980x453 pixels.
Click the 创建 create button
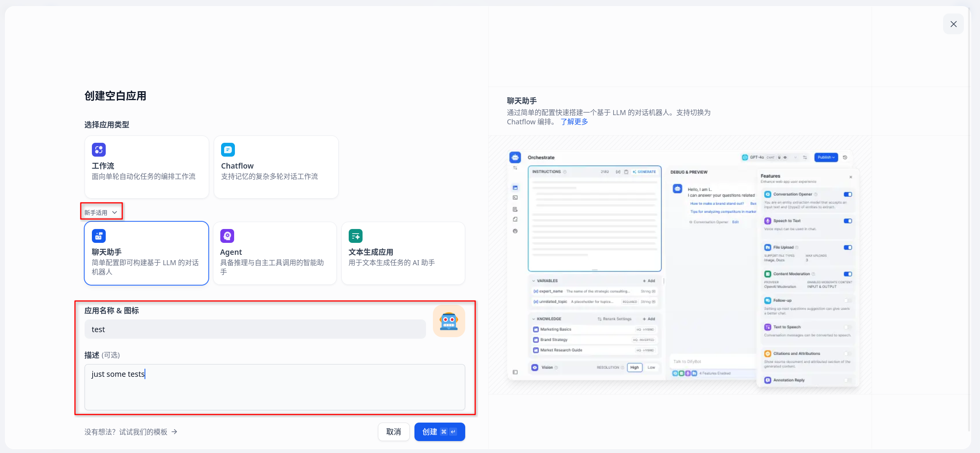click(x=439, y=432)
